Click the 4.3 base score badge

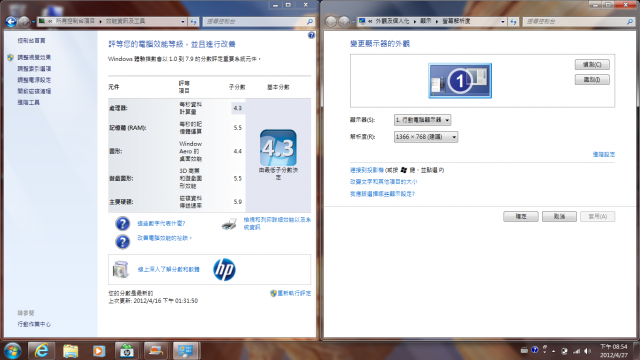278,147
